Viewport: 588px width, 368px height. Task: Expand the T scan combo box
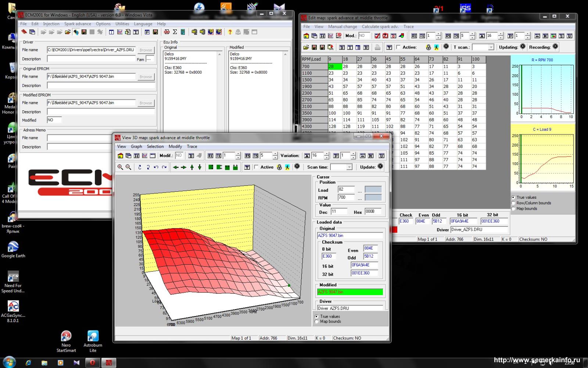pos(491,47)
